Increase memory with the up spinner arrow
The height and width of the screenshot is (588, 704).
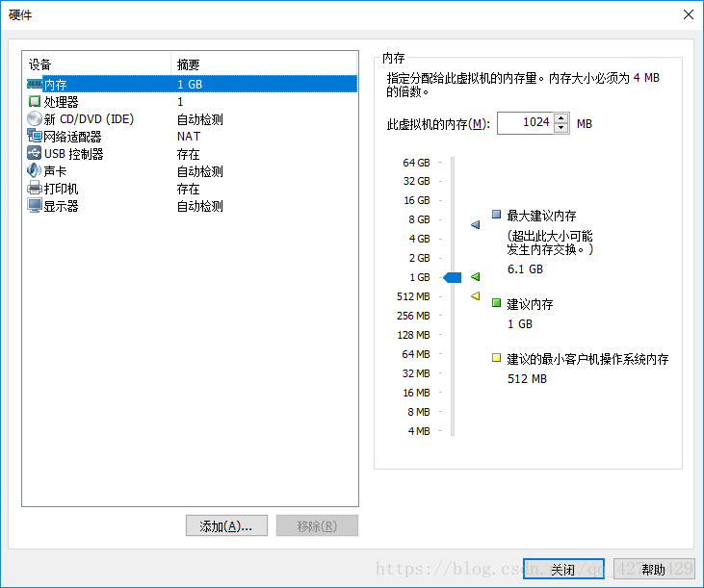[561, 118]
